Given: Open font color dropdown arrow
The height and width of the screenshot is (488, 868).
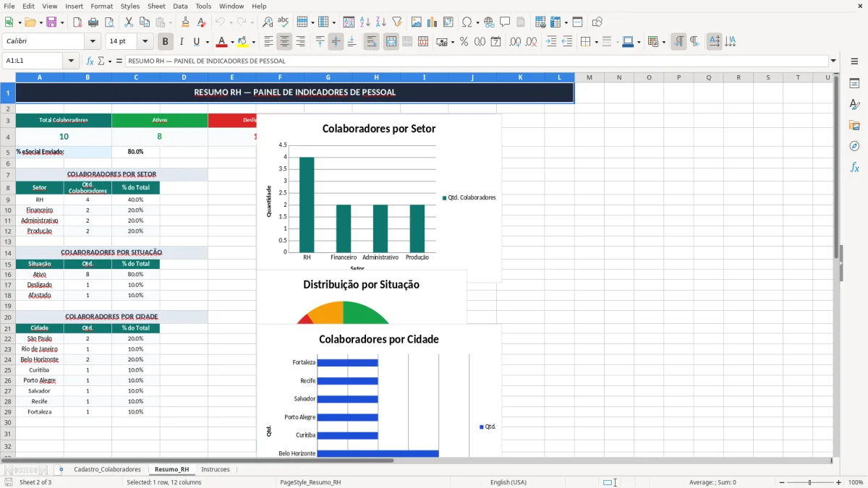Looking at the screenshot, I should pyautogui.click(x=231, y=42).
